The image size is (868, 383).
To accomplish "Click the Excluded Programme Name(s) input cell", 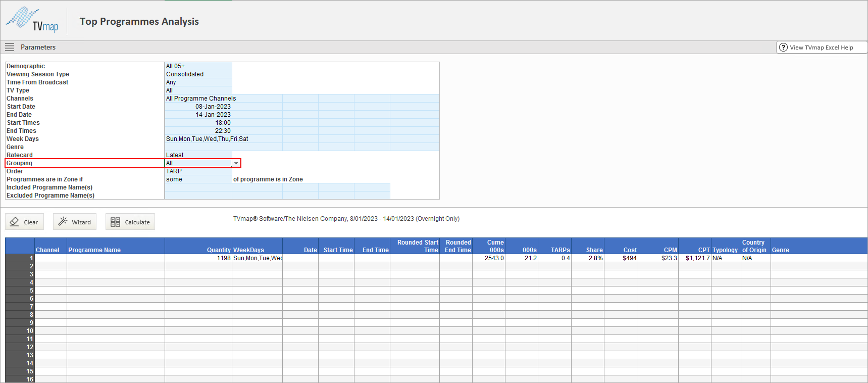I will point(198,196).
